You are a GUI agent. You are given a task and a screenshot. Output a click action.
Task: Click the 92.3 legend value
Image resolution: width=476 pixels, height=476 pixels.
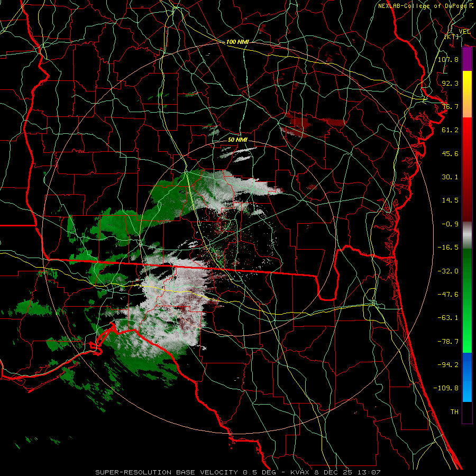tap(450, 83)
